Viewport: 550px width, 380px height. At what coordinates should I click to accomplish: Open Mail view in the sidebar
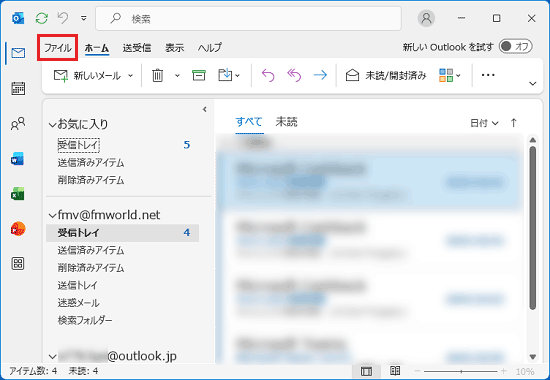point(18,53)
